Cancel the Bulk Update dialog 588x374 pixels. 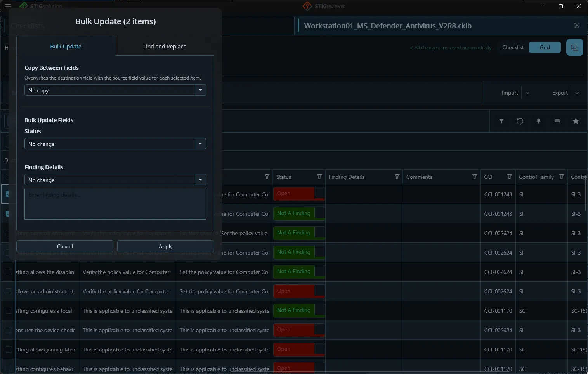point(65,246)
